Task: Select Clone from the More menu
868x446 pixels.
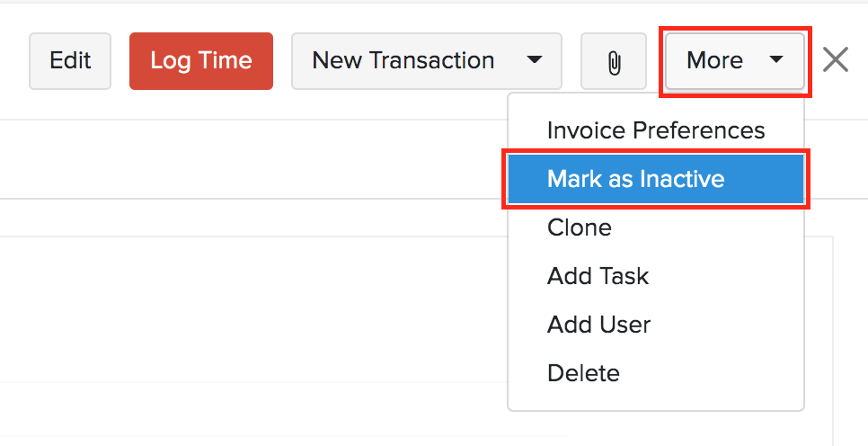Action: point(580,228)
